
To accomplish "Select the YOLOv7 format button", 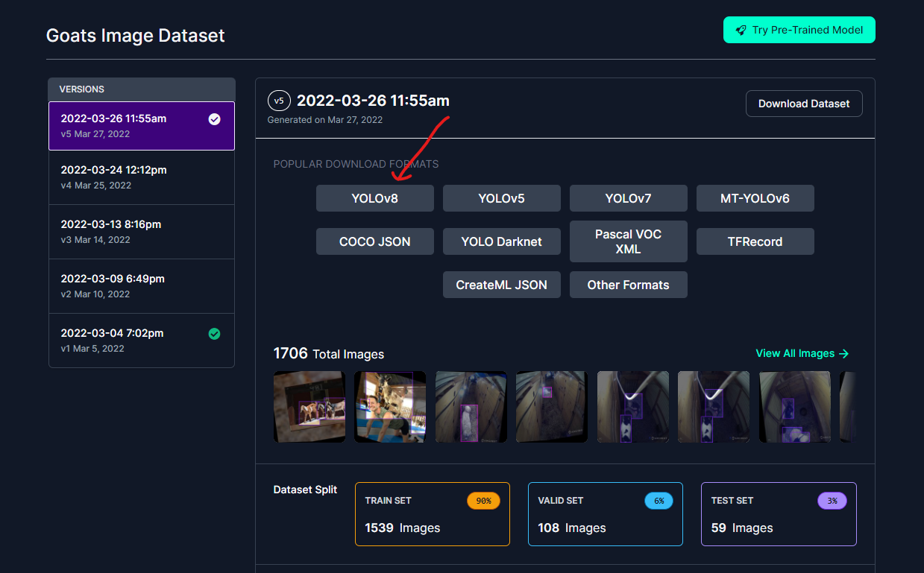I will click(629, 199).
